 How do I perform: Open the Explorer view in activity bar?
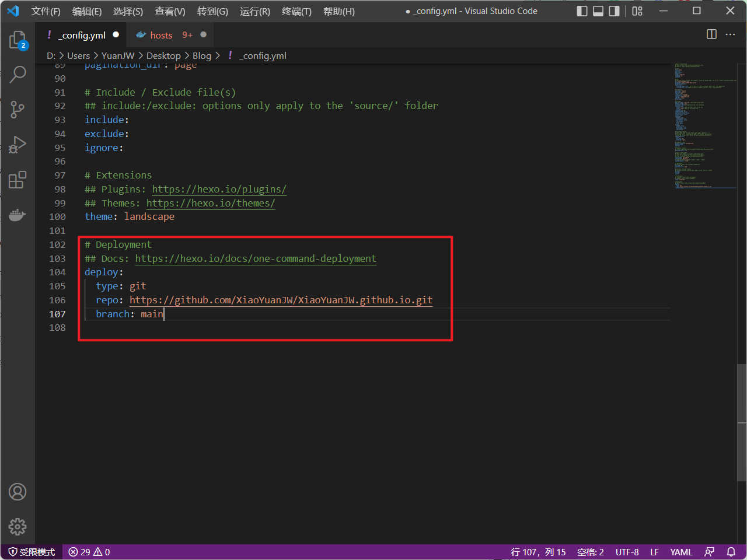18,40
